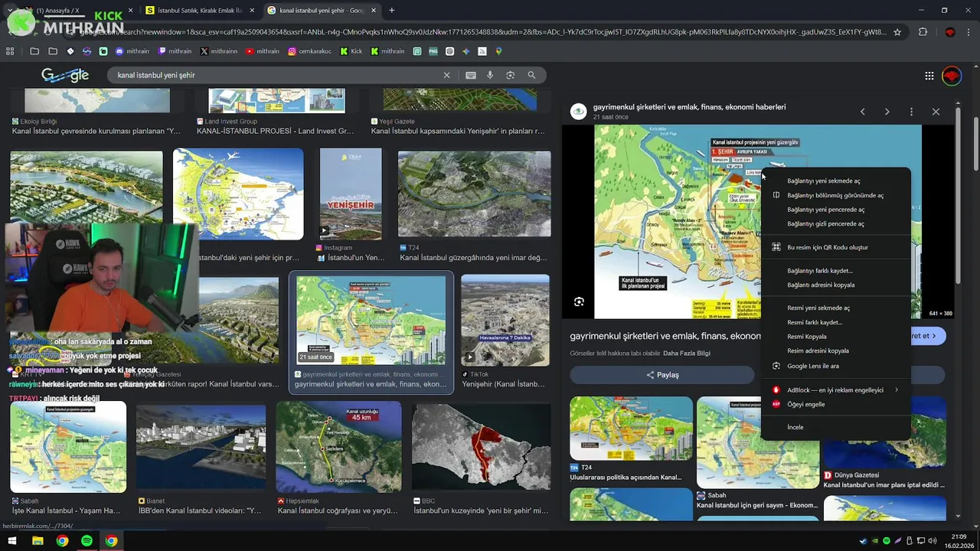Select 'Resmi farklı kaydet...'

click(836, 322)
